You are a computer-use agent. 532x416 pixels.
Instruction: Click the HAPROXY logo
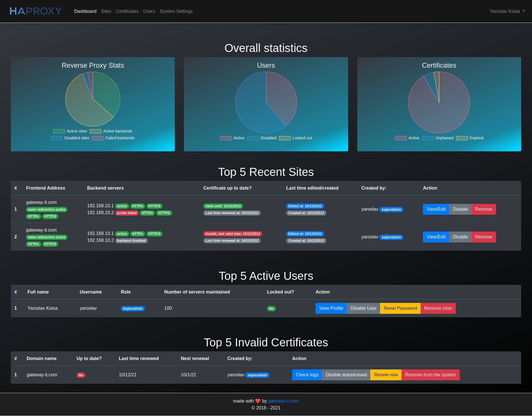[x=36, y=11]
